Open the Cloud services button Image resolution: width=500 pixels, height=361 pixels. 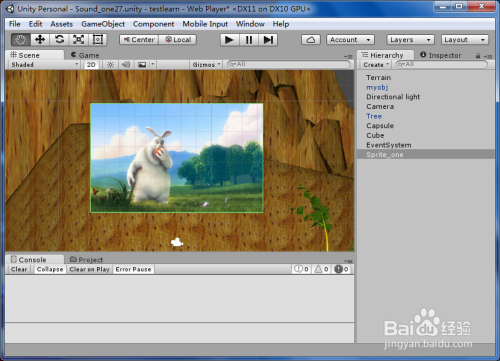tap(311, 40)
